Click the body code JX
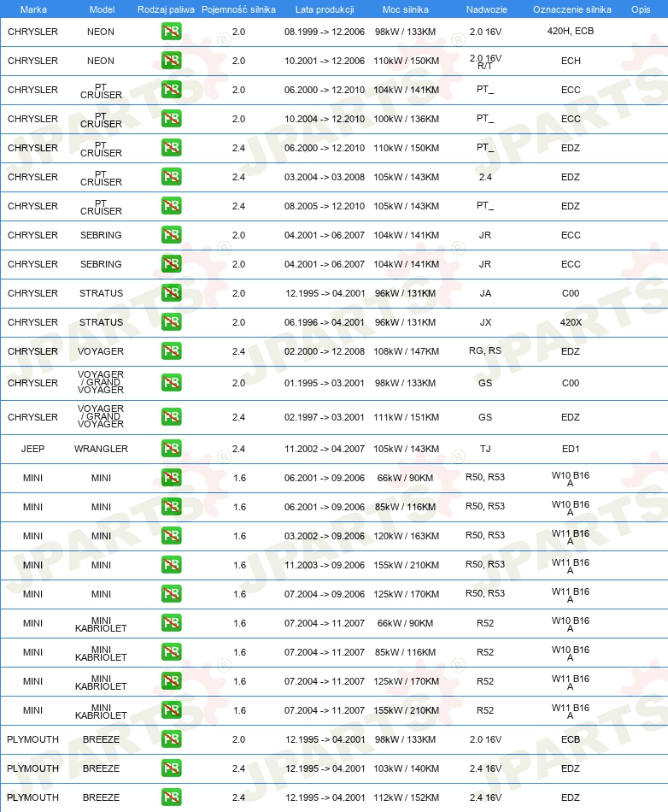 pos(485,322)
